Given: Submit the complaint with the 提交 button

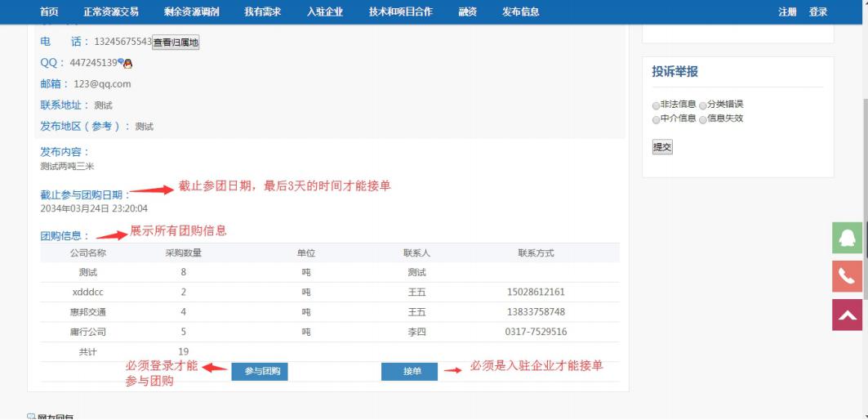Looking at the screenshot, I should (661, 147).
